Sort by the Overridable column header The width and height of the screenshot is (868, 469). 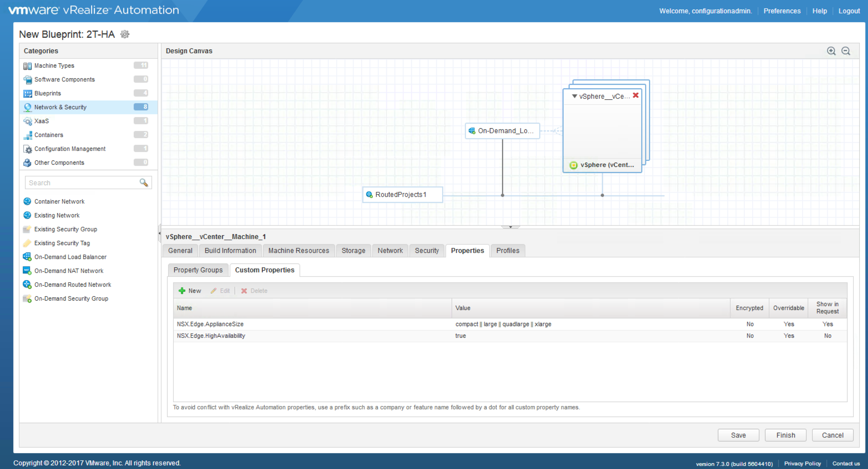tap(789, 308)
